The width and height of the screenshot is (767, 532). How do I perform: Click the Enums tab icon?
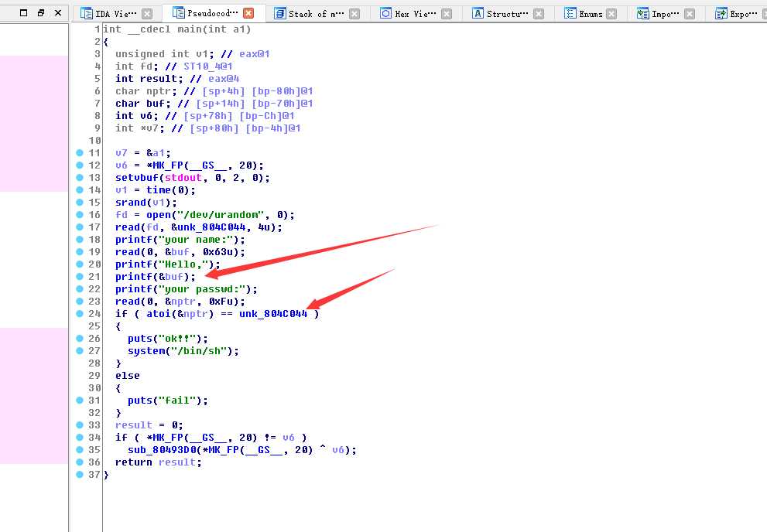570,13
